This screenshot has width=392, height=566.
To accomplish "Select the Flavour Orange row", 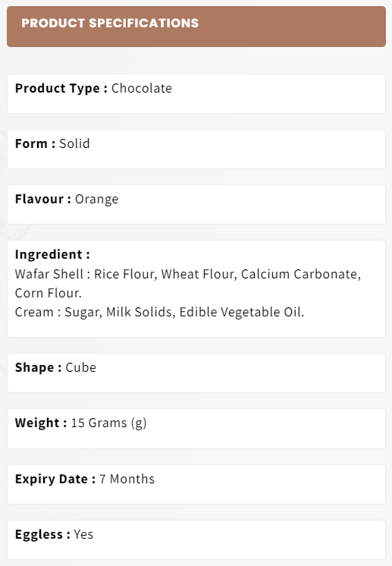I will coord(196,204).
